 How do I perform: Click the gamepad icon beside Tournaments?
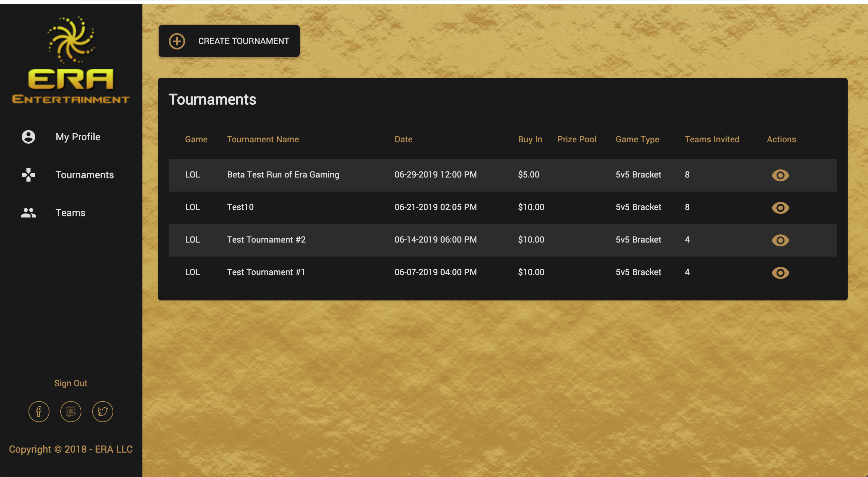tap(28, 175)
